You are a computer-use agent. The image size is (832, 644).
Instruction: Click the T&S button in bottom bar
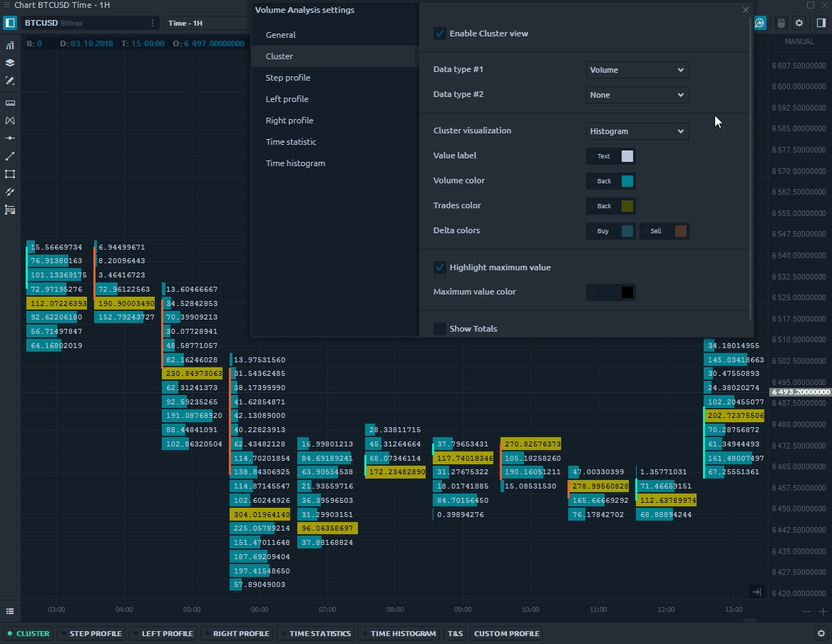(x=455, y=633)
